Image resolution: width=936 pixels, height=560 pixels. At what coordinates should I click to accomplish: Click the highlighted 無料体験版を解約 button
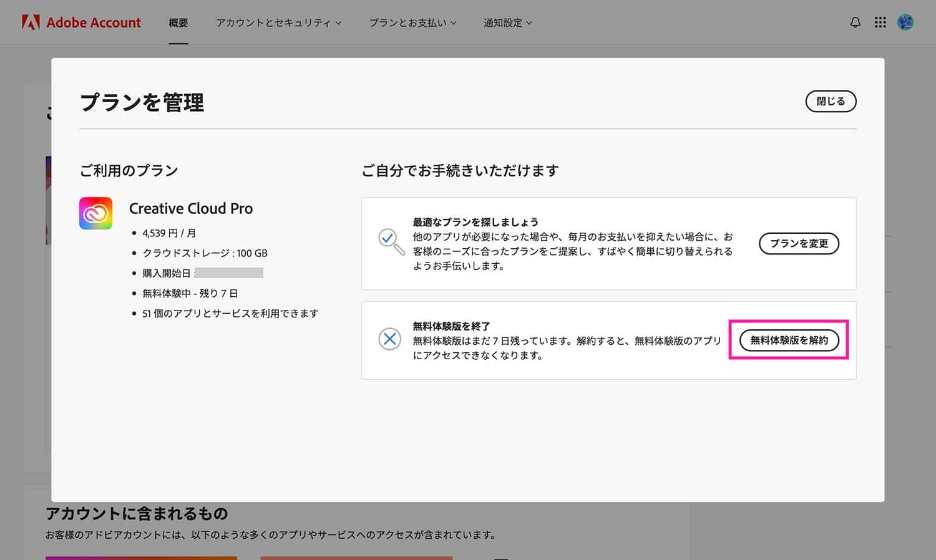click(789, 340)
